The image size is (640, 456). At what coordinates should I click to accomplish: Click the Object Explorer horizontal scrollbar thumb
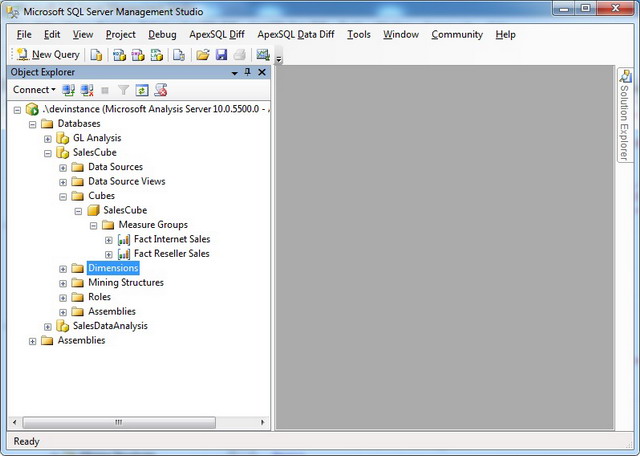coord(119,422)
